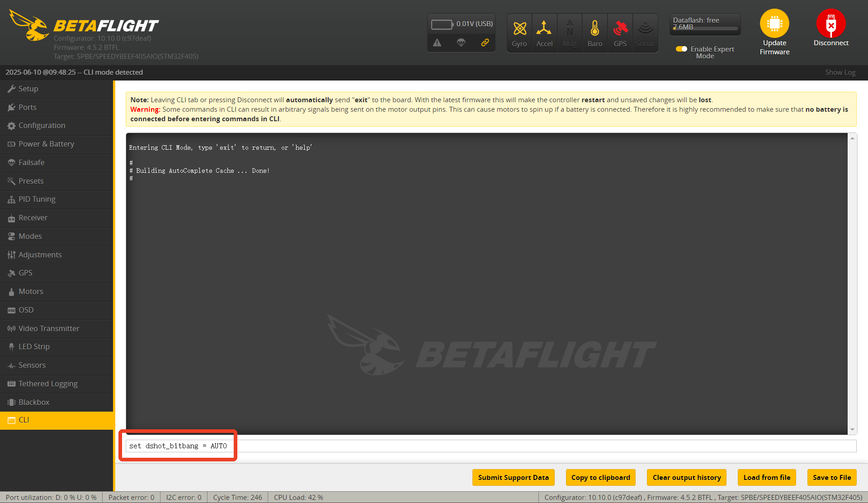This screenshot has width=868, height=503.
Task: Click the CPU Load status text
Action: [298, 497]
